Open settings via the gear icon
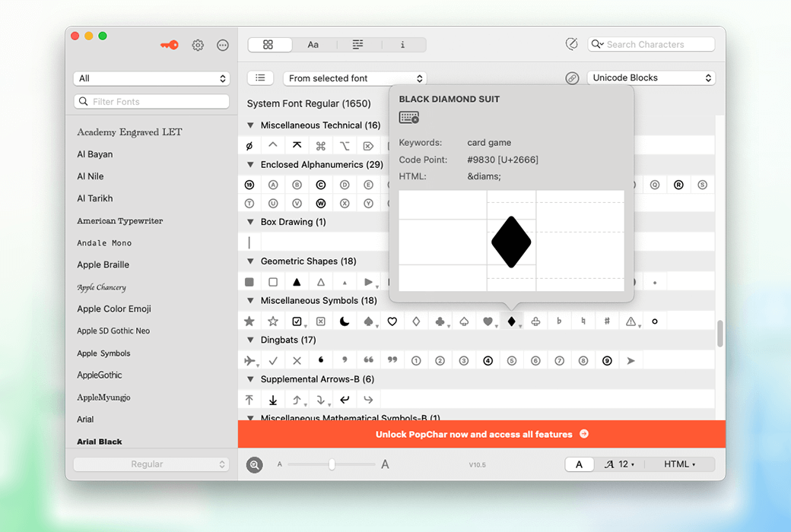The image size is (791, 532). pyautogui.click(x=198, y=45)
